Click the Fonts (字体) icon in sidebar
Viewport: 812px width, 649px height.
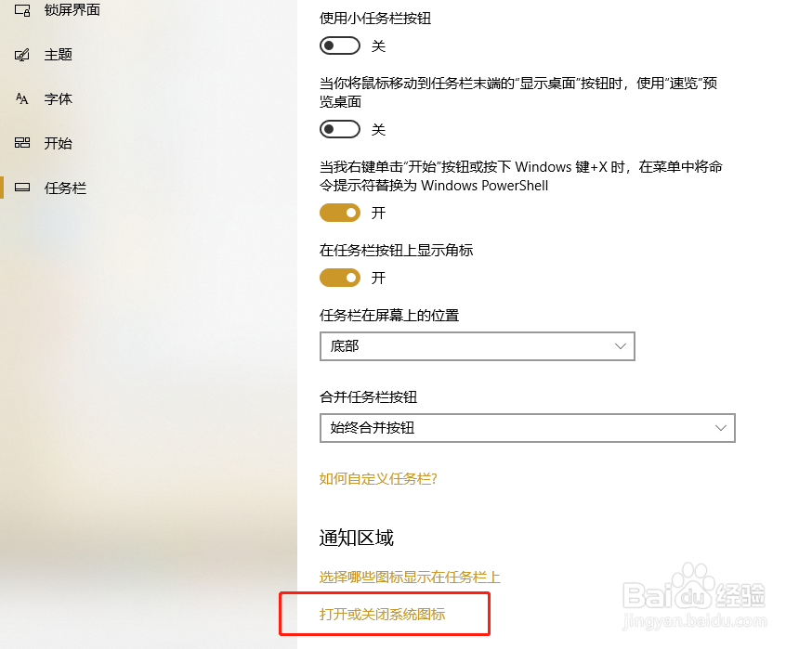point(21,98)
